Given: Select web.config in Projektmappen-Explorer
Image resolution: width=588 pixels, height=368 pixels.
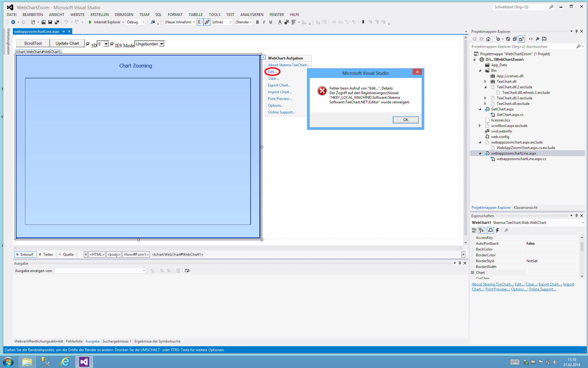Looking at the screenshot, I should point(500,137).
